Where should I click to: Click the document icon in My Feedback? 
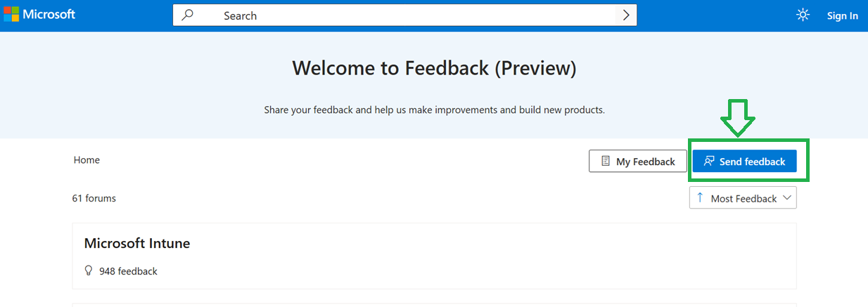point(606,161)
